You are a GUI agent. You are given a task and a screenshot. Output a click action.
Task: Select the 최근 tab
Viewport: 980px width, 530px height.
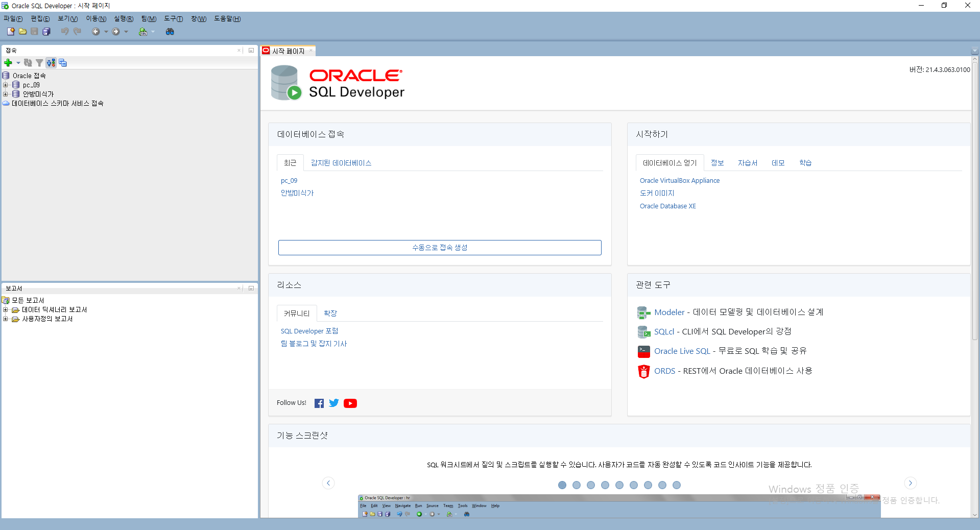pos(290,163)
